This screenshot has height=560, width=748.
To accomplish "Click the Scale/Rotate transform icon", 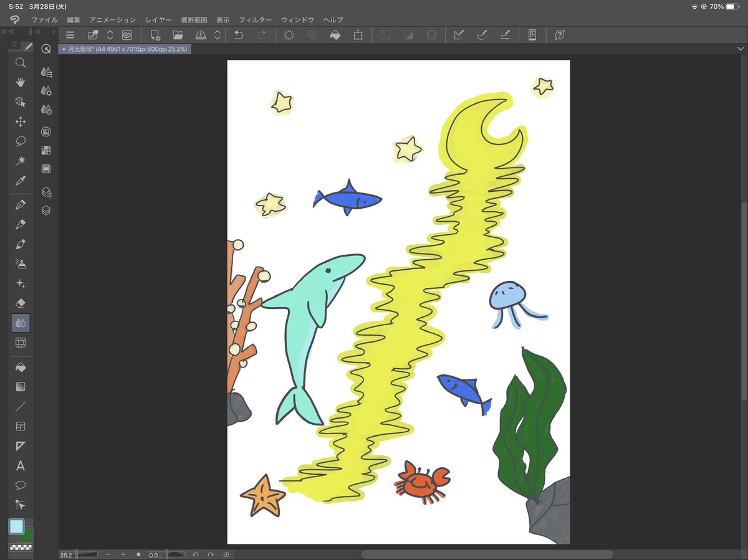I will click(x=358, y=35).
